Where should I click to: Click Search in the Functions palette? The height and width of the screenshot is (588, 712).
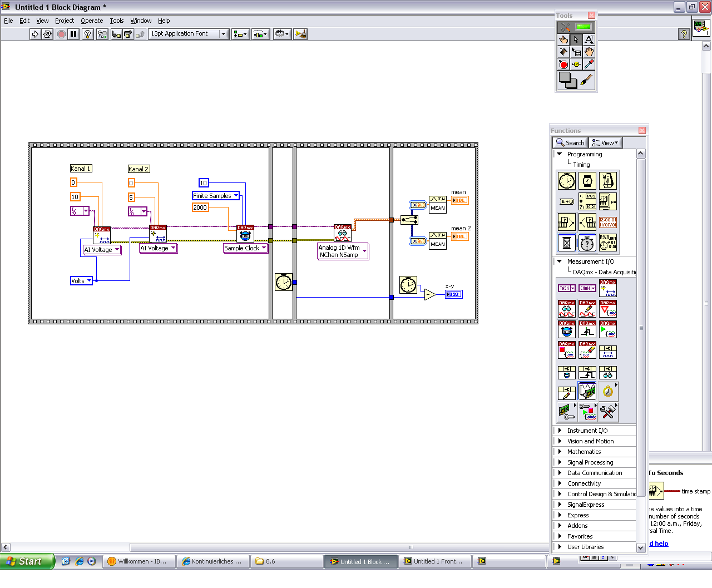(x=570, y=143)
